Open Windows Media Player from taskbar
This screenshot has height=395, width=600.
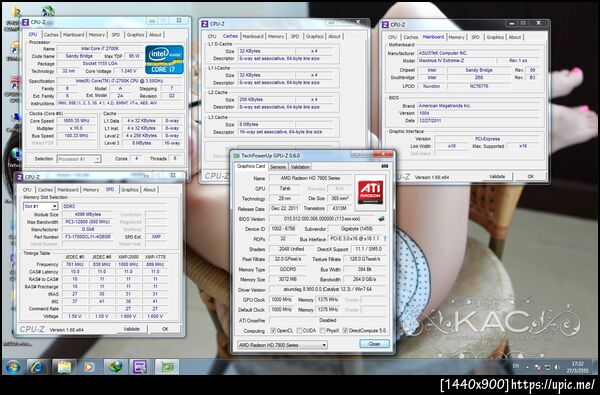89,367
